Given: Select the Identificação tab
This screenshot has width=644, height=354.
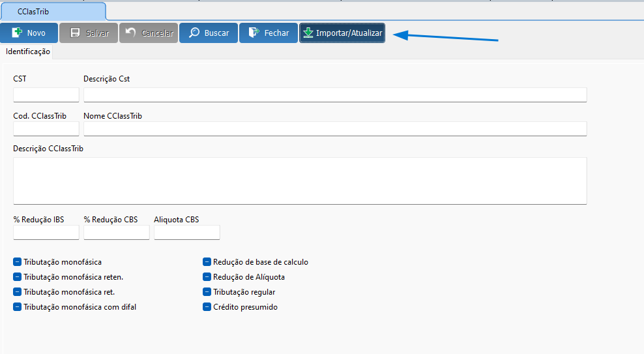Looking at the screenshot, I should 28,52.
